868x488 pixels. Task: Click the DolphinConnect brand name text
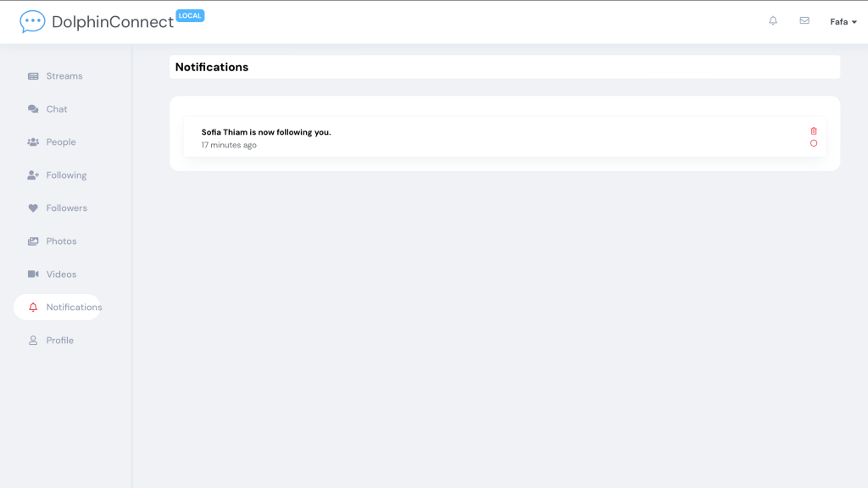click(x=113, y=23)
